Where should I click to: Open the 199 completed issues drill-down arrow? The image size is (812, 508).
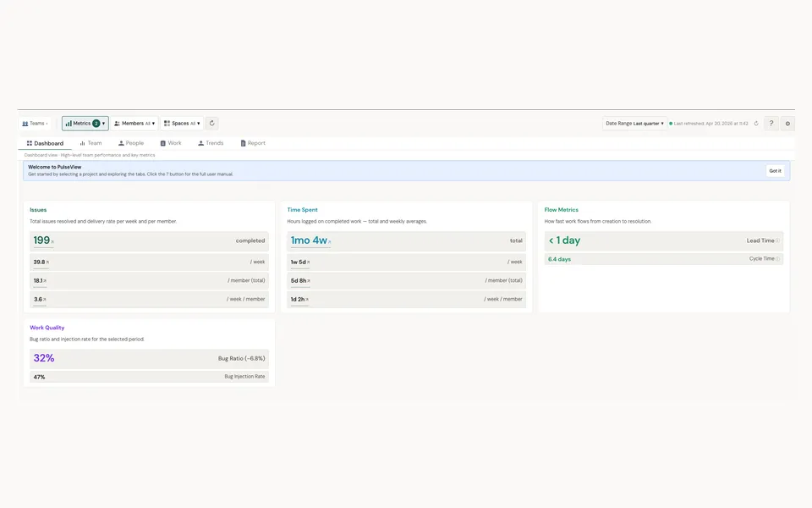coord(52,242)
